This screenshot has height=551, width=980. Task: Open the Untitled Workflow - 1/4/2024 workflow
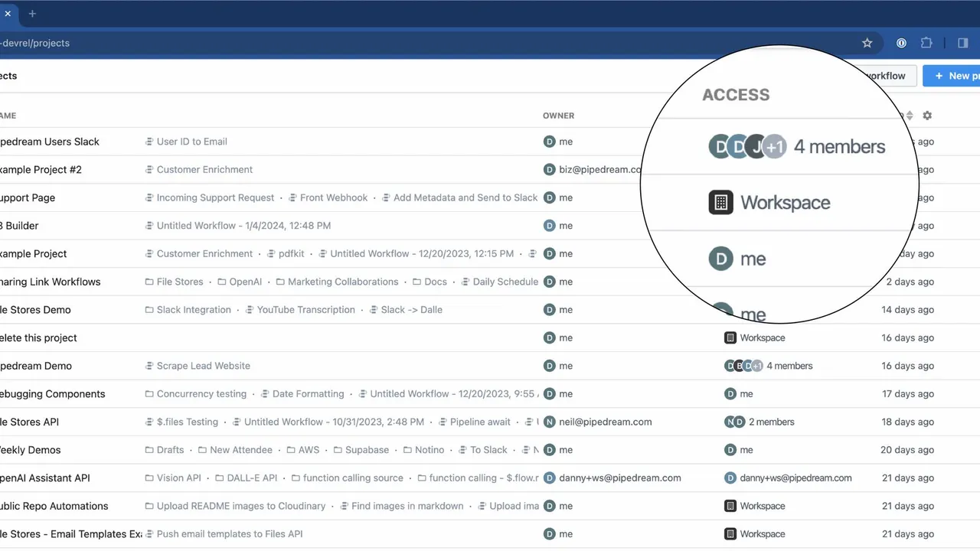pyautogui.click(x=243, y=226)
